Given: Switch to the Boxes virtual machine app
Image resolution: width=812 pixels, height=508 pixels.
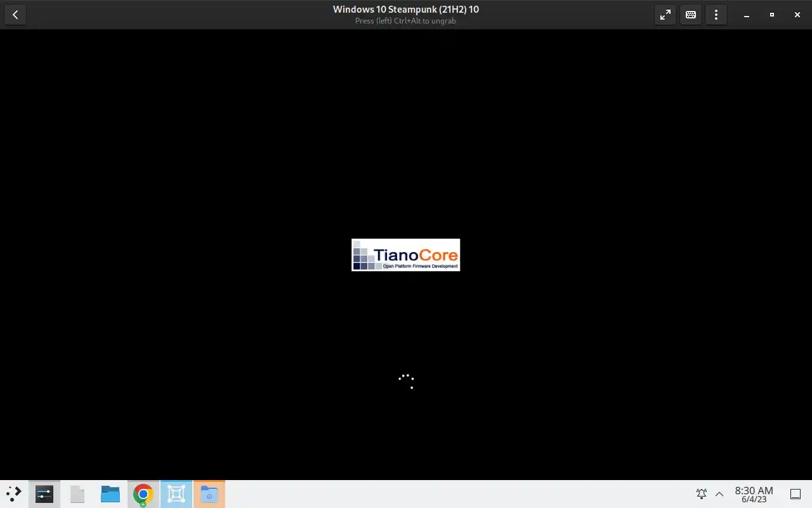Looking at the screenshot, I should (x=176, y=494).
